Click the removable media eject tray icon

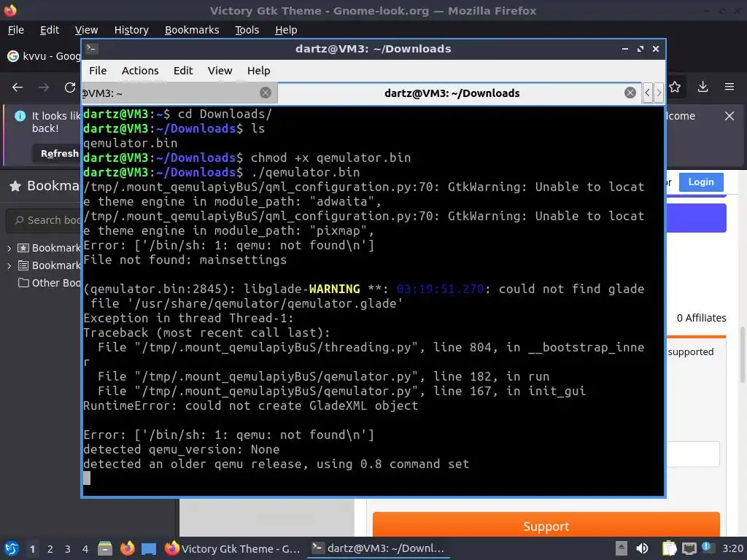pyautogui.click(x=622, y=548)
